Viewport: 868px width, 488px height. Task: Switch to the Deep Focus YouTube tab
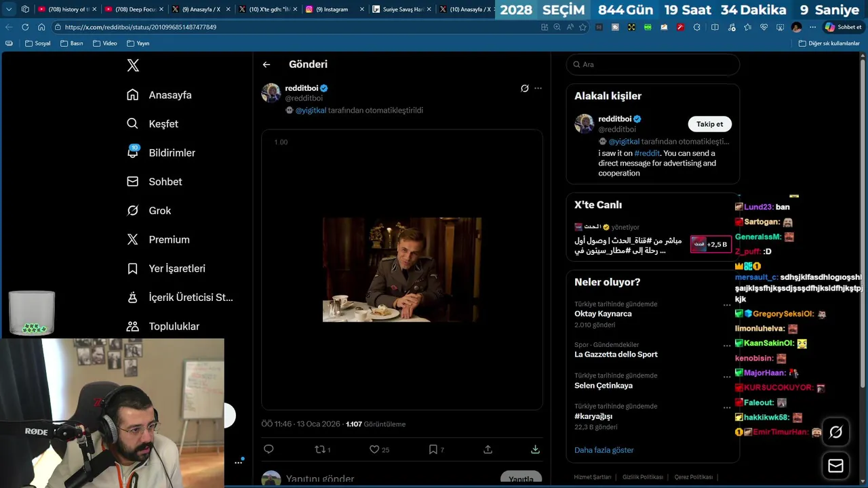pyautogui.click(x=133, y=9)
